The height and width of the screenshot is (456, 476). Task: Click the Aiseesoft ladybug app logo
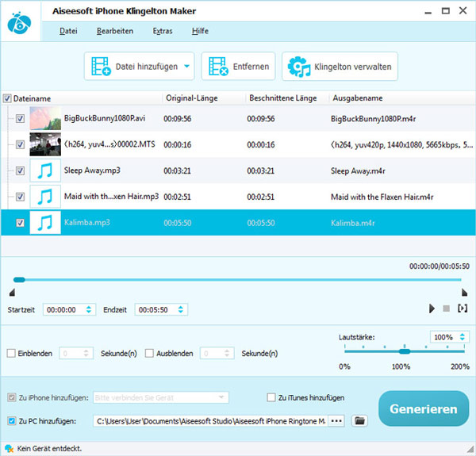point(19,23)
